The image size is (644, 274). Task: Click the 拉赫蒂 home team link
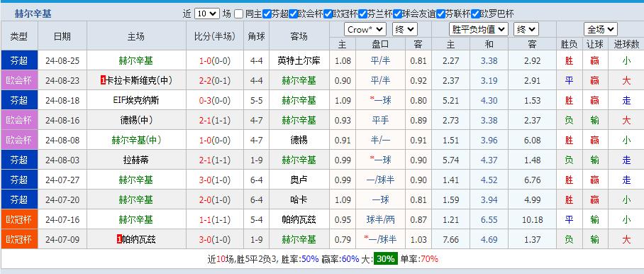point(136,160)
